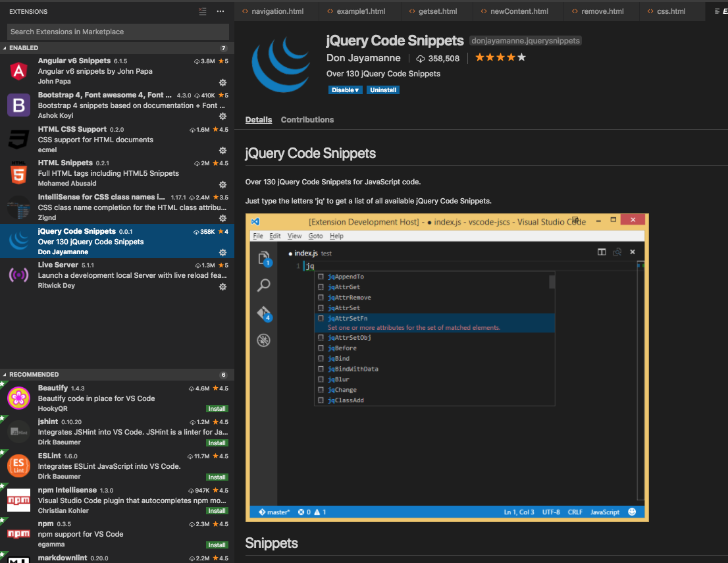Open the Extensions panel more actions menu
728x563 pixels.
221,12
